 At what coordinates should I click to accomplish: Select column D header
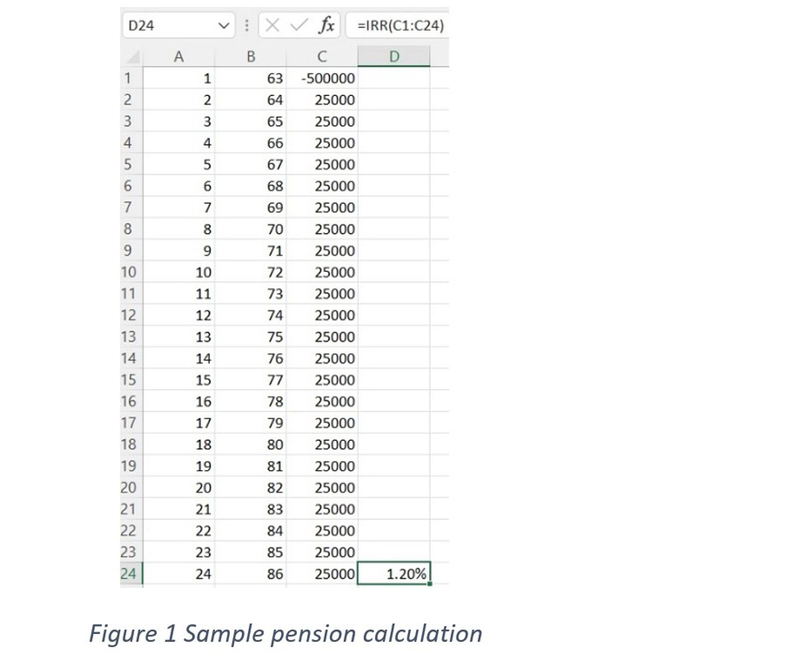pyautogui.click(x=394, y=56)
